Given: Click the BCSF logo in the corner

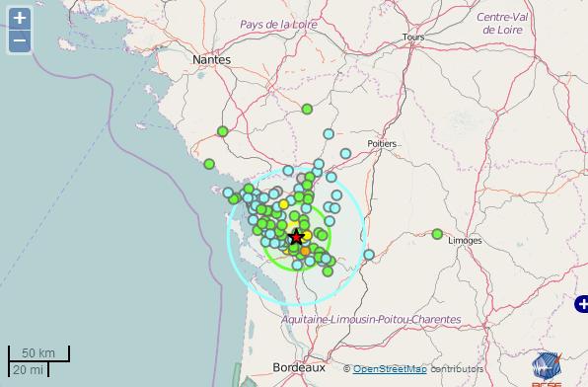Looking at the screenshot, I should click(x=547, y=369).
